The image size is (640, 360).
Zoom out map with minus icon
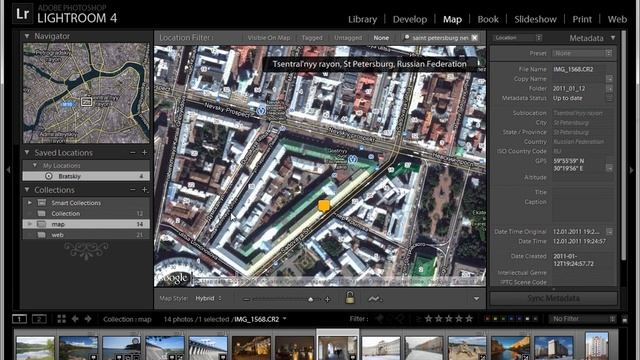pos(246,299)
